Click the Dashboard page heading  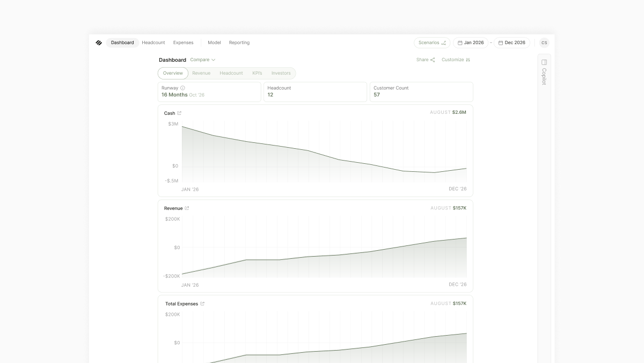click(x=172, y=60)
